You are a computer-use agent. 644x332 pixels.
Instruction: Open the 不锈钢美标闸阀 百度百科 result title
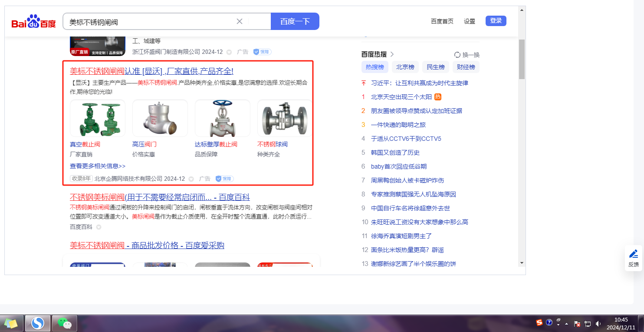[160, 197]
